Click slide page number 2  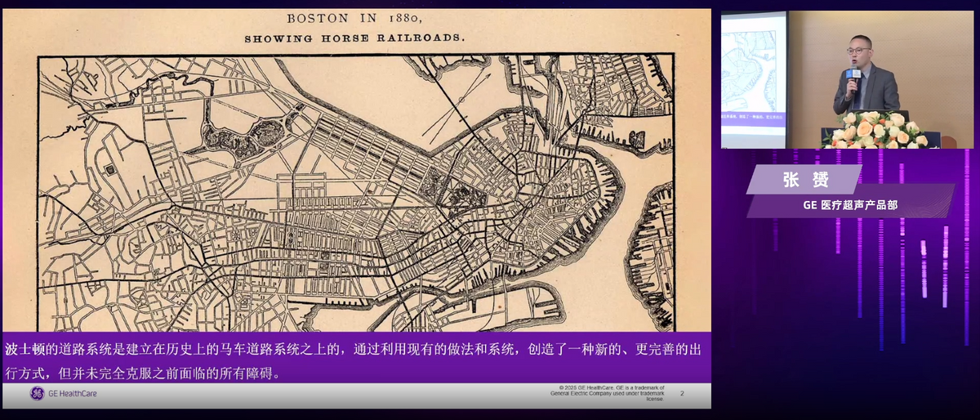[x=682, y=393]
